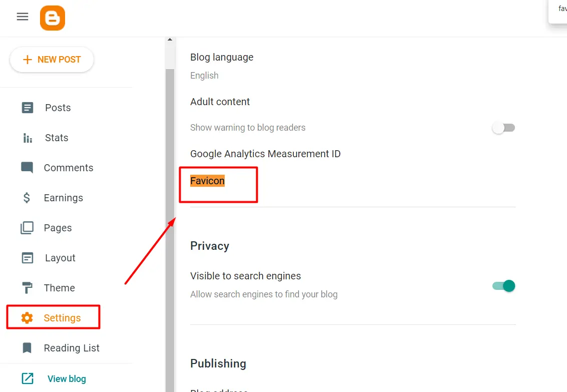The width and height of the screenshot is (567, 392).
Task: Click the Stats bar chart icon
Action: (28, 138)
